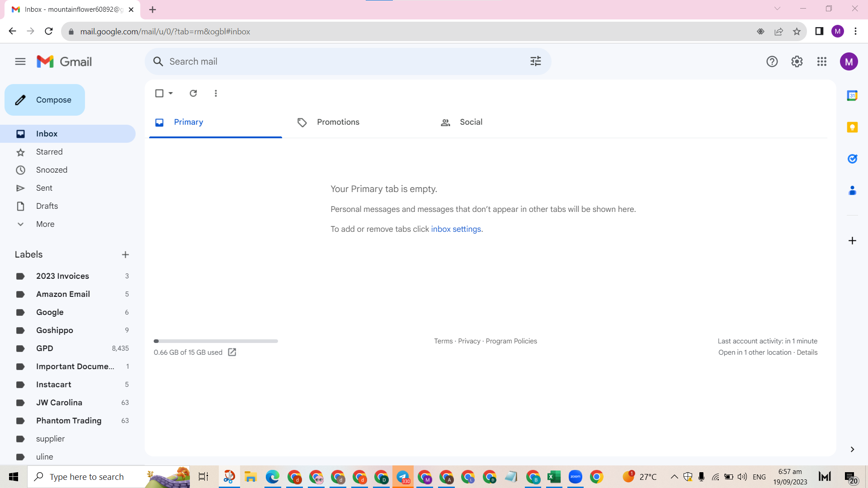
Task: Click Windows taskbar search box
Action: [108, 477]
